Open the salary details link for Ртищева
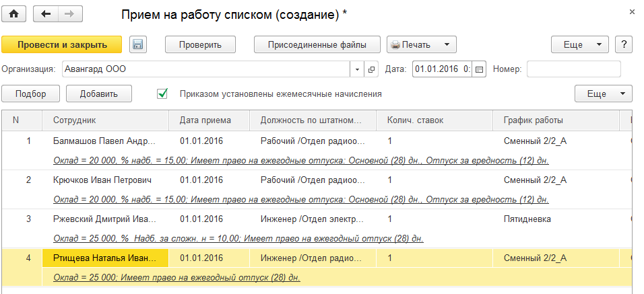Screen dimensions: 644x294 coord(176,277)
